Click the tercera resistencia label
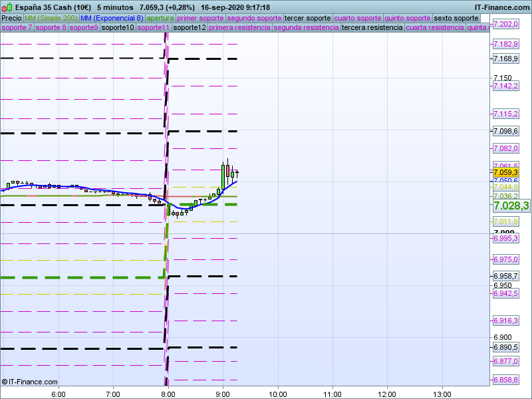532x399 pixels. coord(372,28)
